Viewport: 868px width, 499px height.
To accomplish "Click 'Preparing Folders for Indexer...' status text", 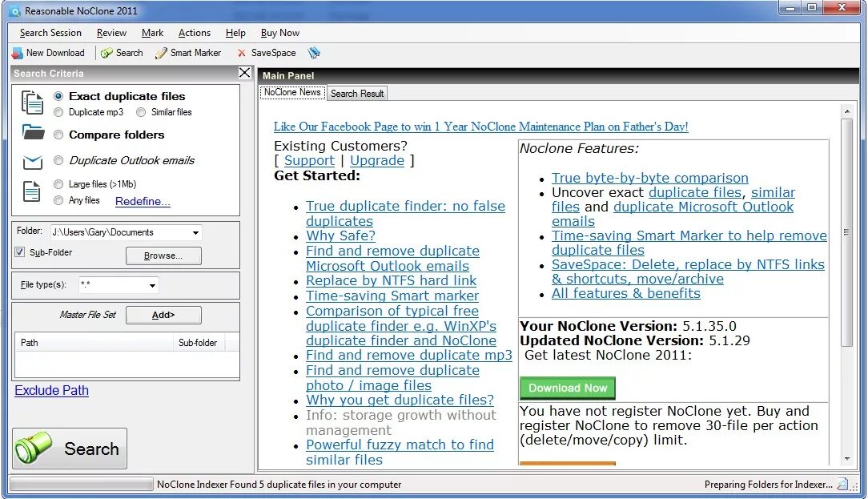I will coord(768,485).
